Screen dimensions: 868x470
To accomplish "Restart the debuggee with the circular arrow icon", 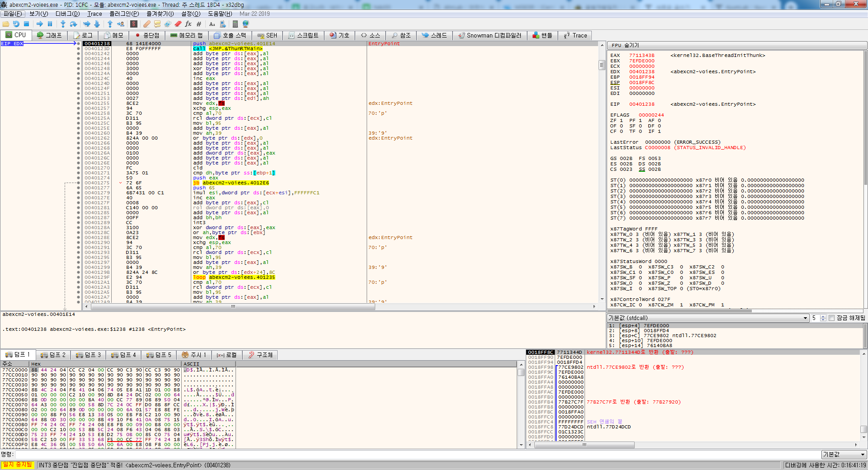I will 16,24.
